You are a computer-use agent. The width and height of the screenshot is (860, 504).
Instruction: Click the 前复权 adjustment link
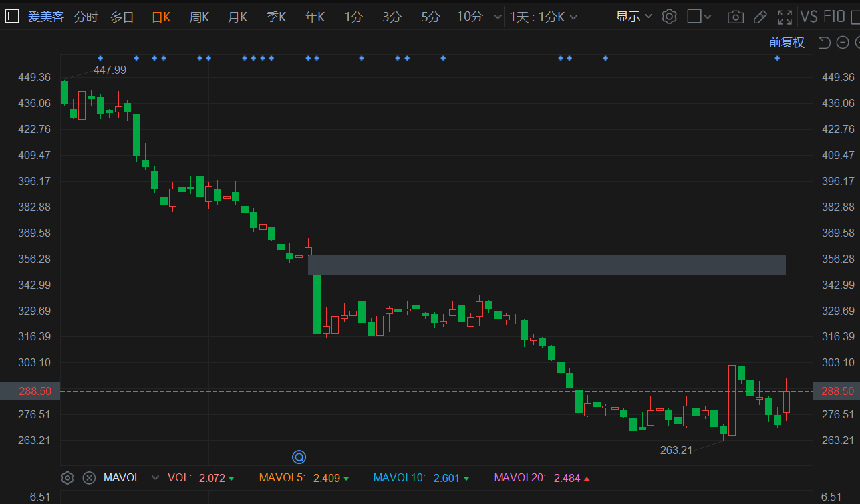(x=786, y=43)
